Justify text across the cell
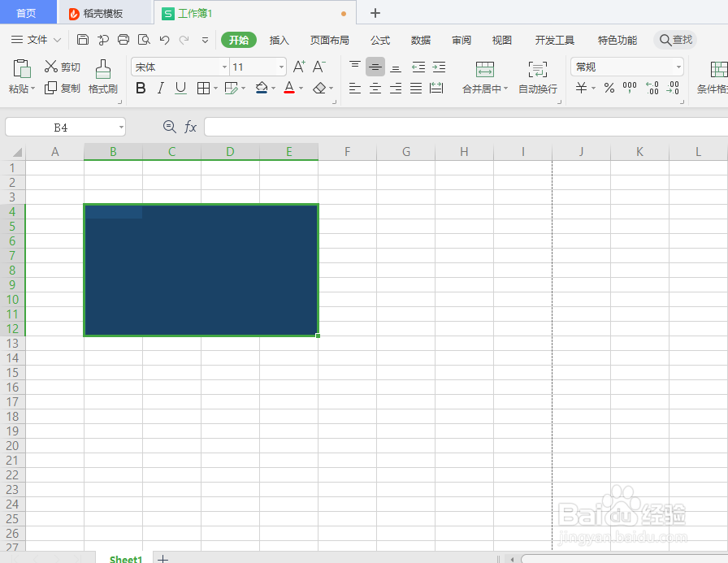The height and width of the screenshot is (563, 728). point(416,88)
